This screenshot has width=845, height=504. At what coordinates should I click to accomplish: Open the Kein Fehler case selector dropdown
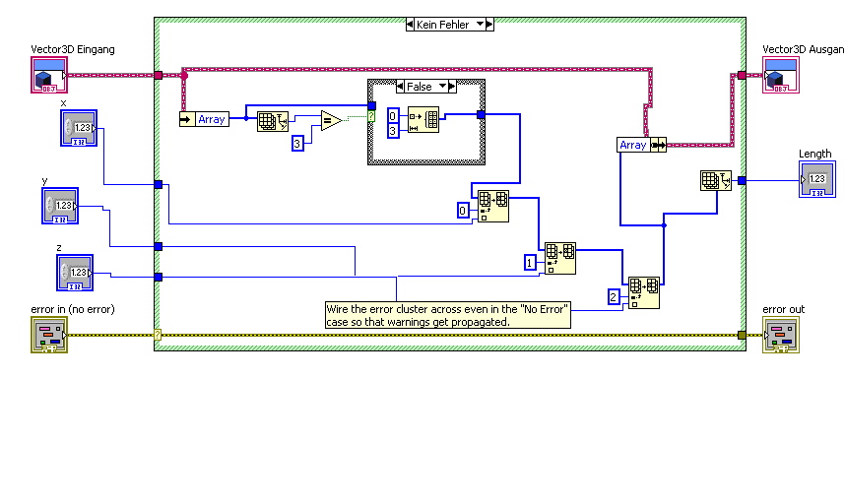coord(480,25)
